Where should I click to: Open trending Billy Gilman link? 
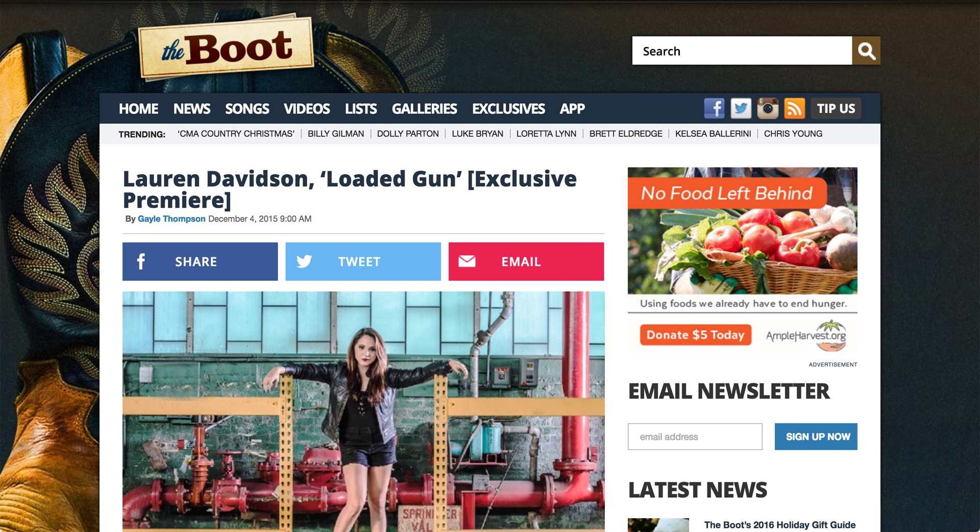point(336,134)
